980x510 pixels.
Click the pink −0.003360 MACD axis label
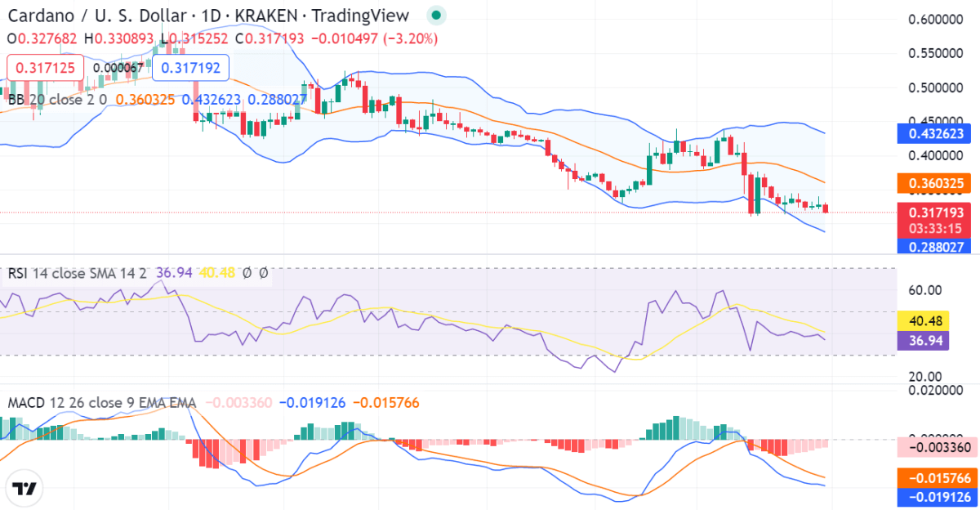pyautogui.click(x=936, y=447)
